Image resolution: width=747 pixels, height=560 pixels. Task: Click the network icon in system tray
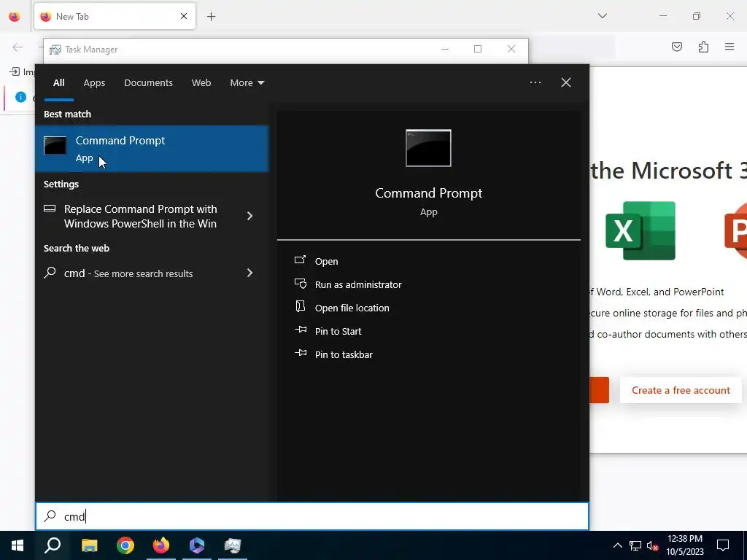635,545
